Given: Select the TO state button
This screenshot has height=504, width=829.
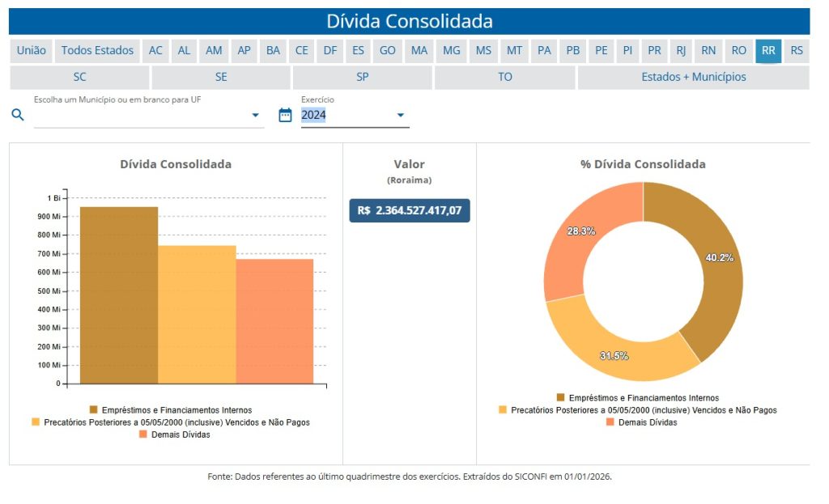Looking at the screenshot, I should pos(504,77).
